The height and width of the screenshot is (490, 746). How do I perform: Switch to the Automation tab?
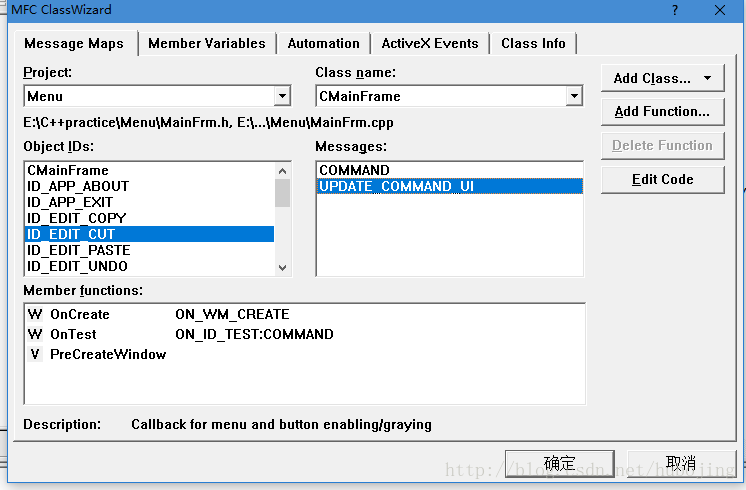point(324,44)
